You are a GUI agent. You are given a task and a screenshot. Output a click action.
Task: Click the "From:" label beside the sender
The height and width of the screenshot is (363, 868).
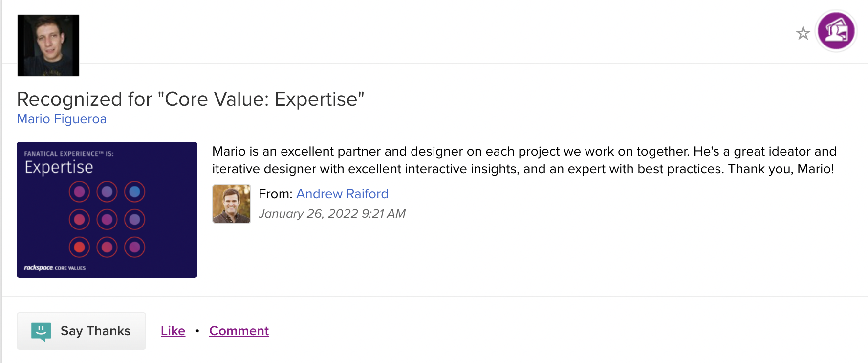(275, 194)
